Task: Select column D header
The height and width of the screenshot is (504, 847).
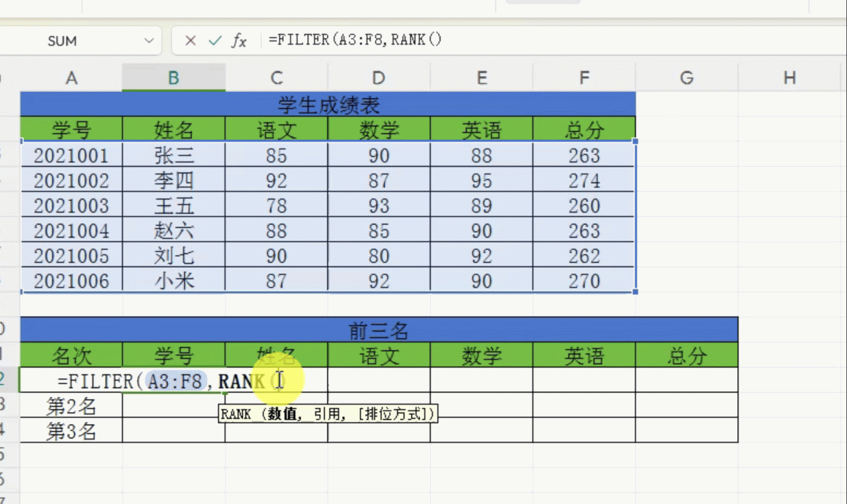Action: coord(379,78)
